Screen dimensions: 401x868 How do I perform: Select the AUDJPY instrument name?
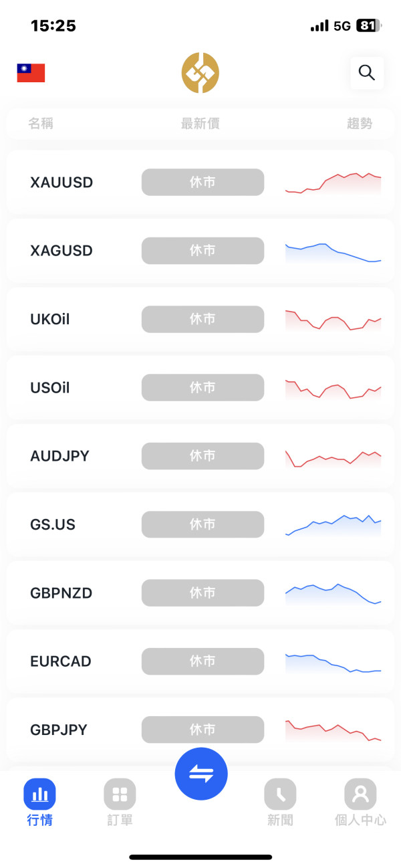(59, 456)
